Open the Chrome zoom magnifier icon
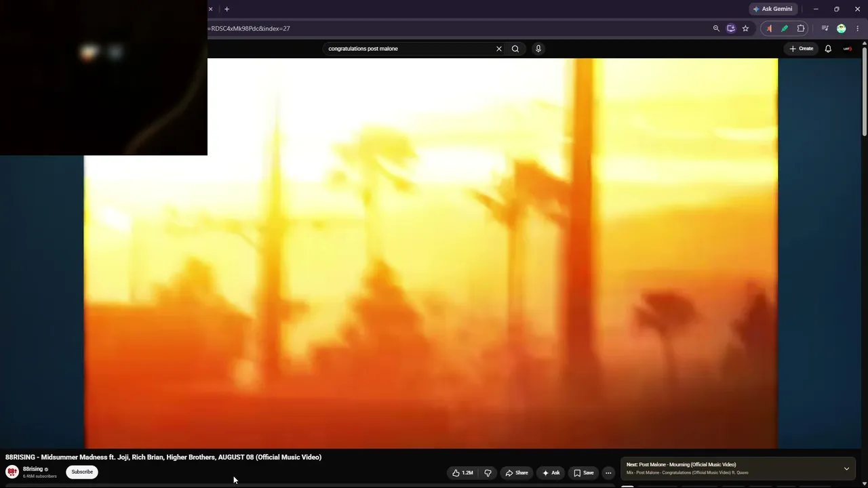The image size is (868, 488). point(716,28)
